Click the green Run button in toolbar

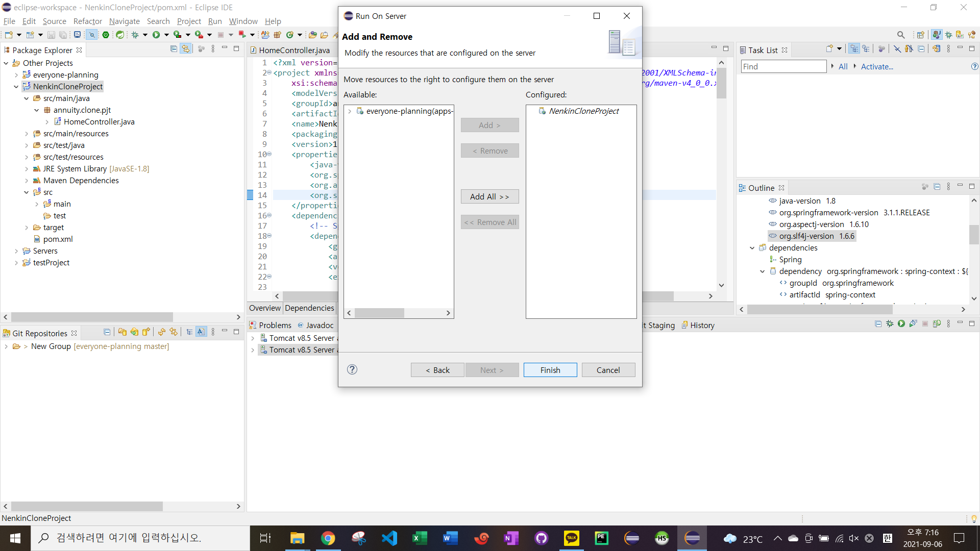click(156, 35)
